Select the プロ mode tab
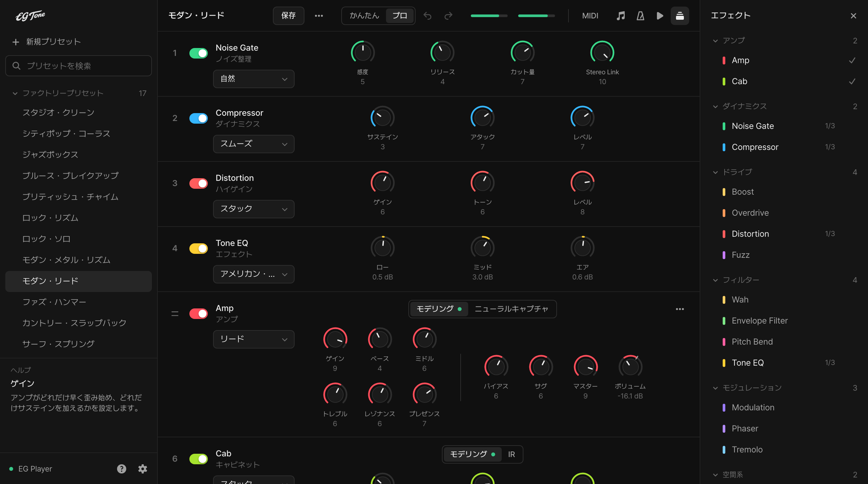Image resolution: width=868 pixels, height=484 pixels. click(x=399, y=15)
